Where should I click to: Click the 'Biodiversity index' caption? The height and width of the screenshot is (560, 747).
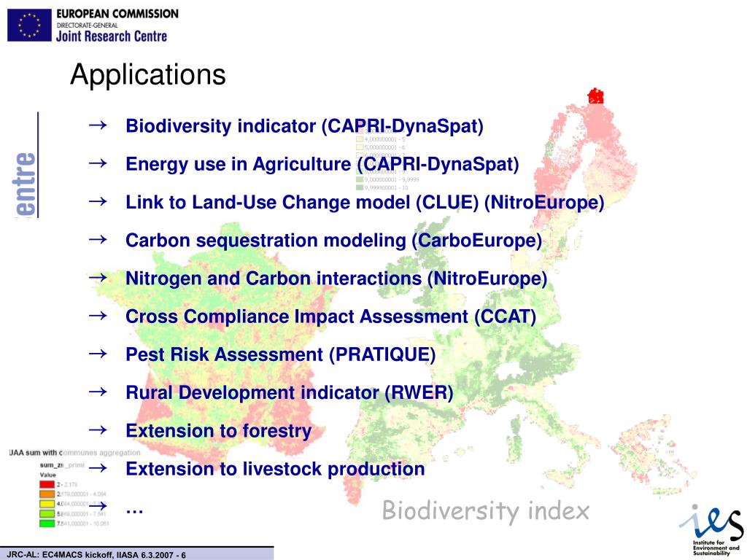click(x=485, y=511)
